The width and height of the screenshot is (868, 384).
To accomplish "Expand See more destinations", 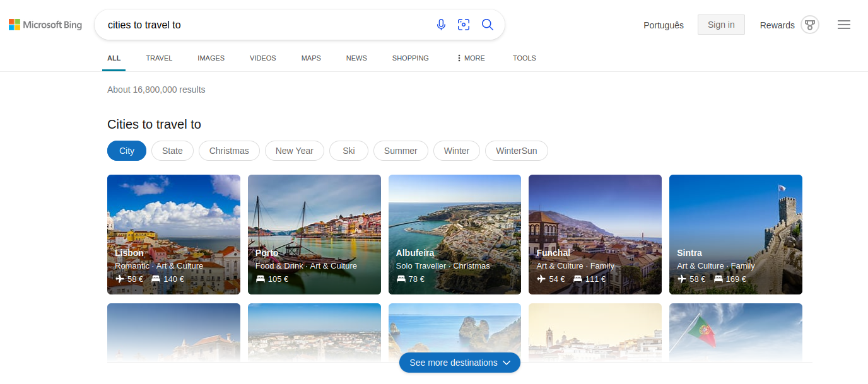I will point(459,363).
